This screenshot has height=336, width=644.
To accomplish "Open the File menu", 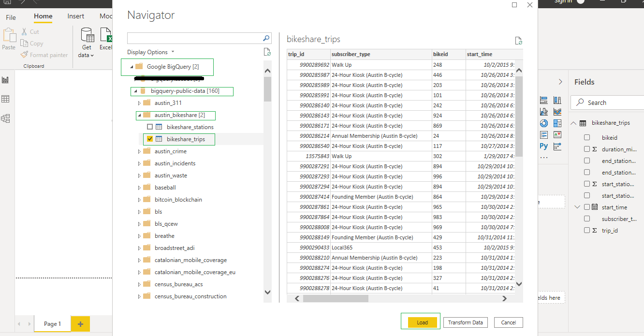I will 11,17.
